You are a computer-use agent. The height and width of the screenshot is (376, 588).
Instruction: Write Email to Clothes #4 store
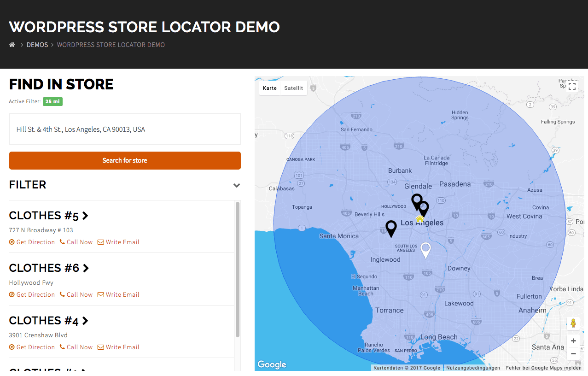pyautogui.click(x=118, y=347)
